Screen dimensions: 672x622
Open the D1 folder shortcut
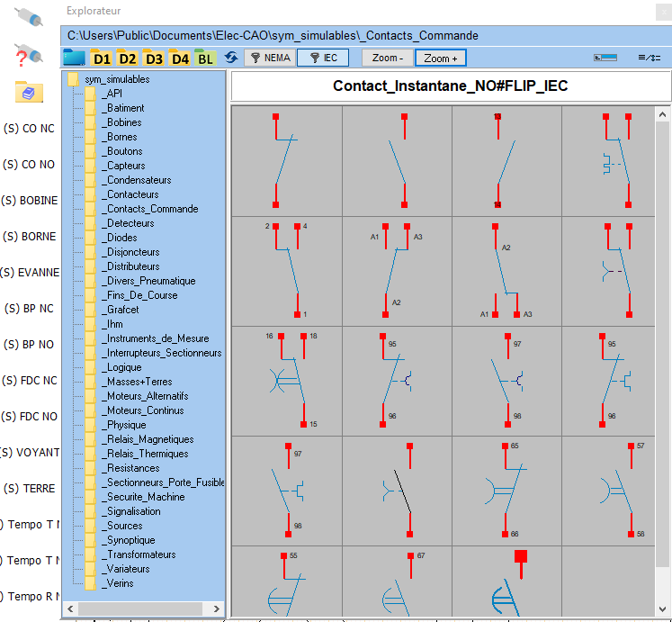point(102,59)
